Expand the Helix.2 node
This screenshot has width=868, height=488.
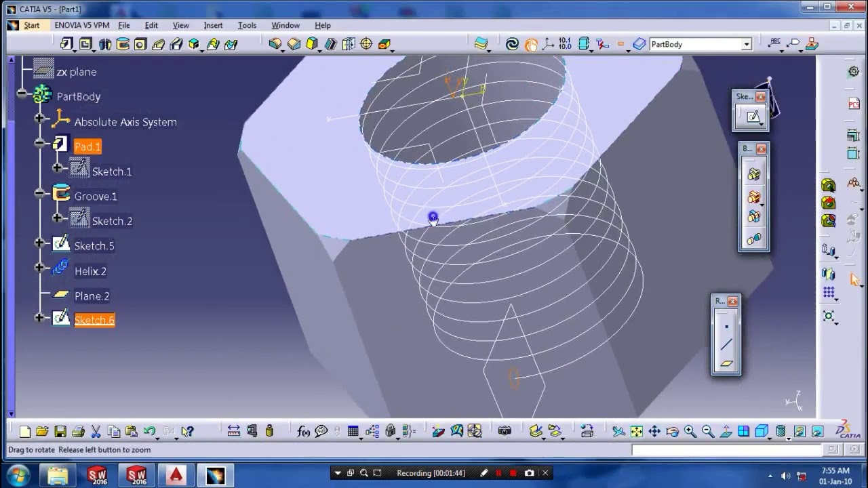[x=39, y=268]
